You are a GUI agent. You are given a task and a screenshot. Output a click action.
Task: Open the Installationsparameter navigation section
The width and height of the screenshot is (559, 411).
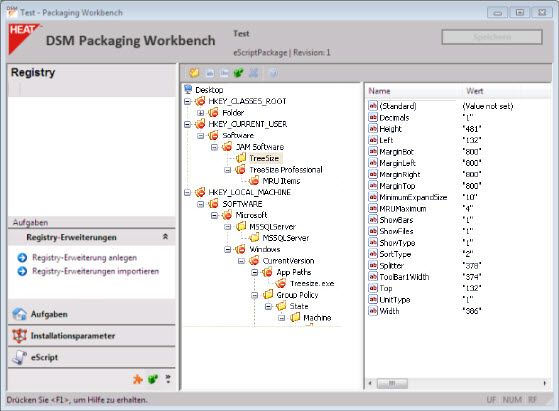pos(92,336)
